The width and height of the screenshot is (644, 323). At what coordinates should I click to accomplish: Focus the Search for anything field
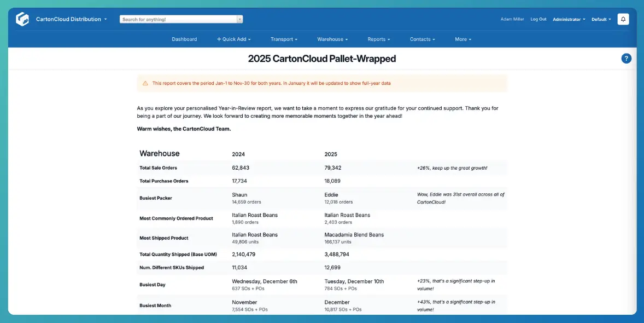[x=178, y=19]
